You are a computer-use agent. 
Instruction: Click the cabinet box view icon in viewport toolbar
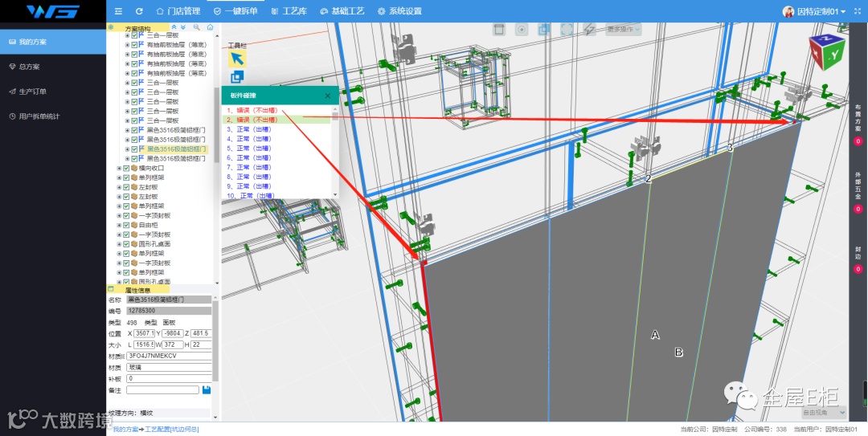(499, 30)
